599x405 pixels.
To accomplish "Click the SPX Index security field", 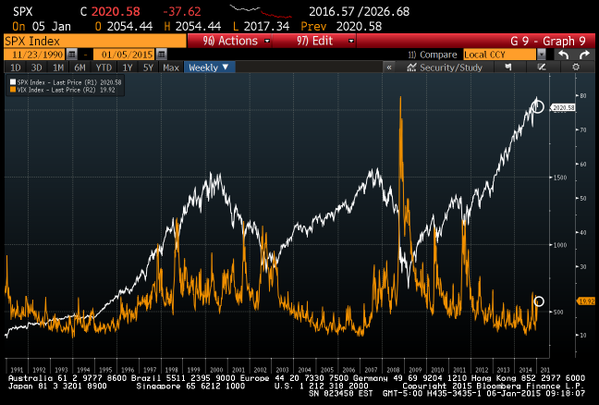I will 95,41.
